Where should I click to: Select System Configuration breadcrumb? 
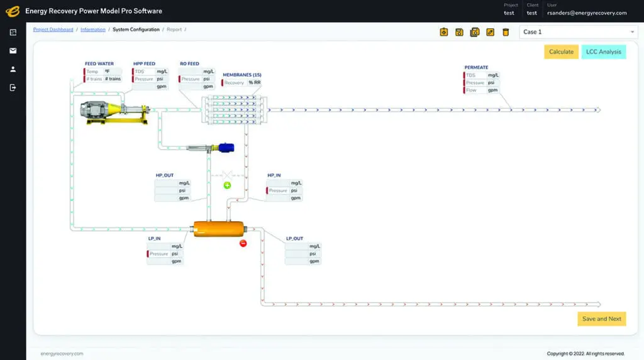[x=136, y=30]
